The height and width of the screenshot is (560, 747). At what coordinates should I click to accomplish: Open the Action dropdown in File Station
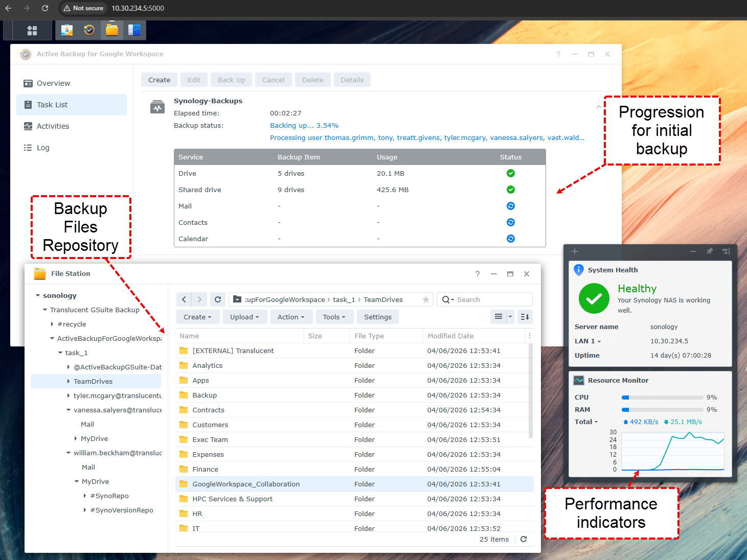click(x=291, y=317)
